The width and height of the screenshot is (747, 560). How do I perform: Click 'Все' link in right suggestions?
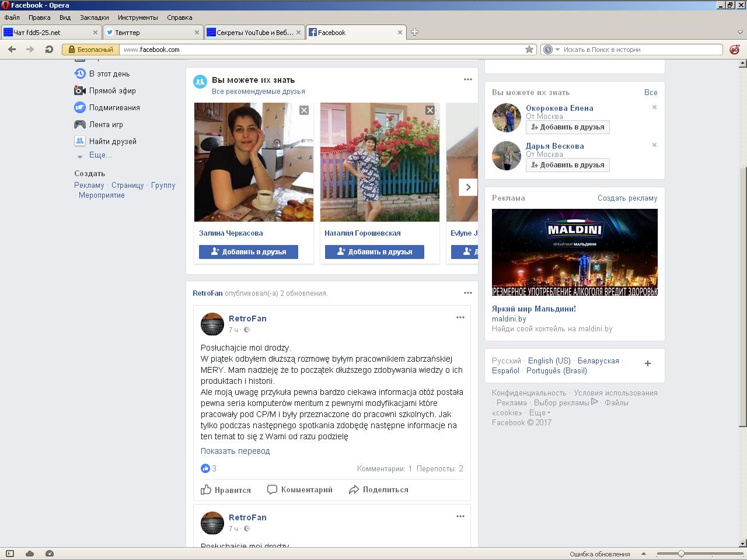click(651, 92)
